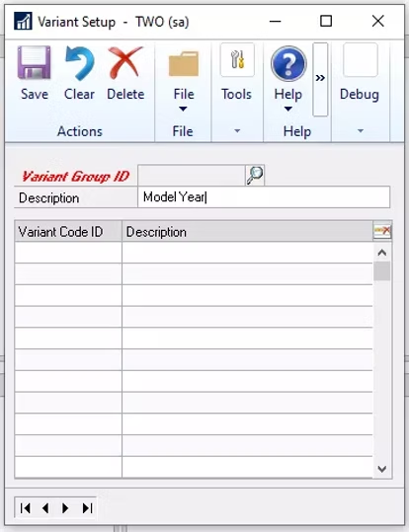Go to the previous record

[x=45, y=508]
